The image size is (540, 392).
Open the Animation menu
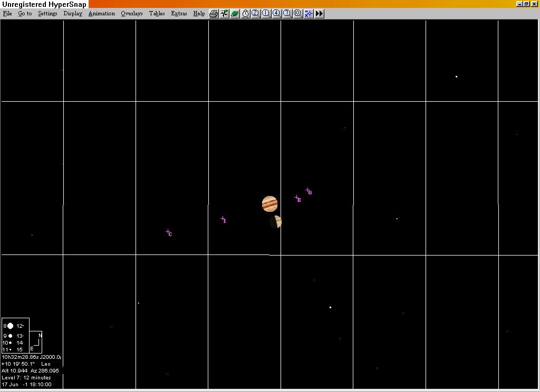click(101, 14)
